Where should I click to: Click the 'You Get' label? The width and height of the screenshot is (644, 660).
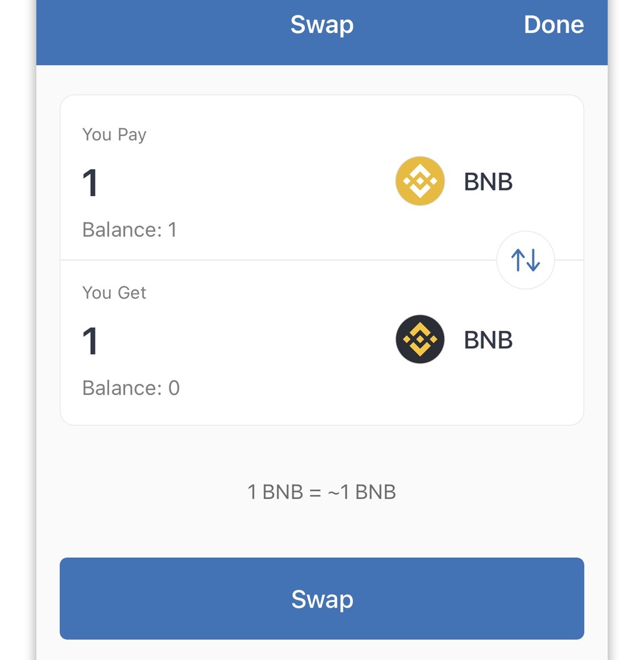pyautogui.click(x=114, y=293)
